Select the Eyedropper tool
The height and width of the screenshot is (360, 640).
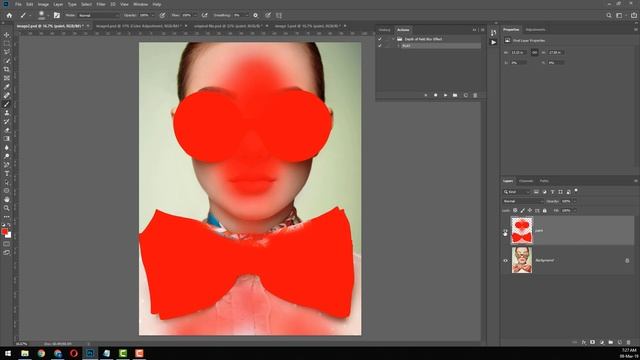[x=7, y=87]
